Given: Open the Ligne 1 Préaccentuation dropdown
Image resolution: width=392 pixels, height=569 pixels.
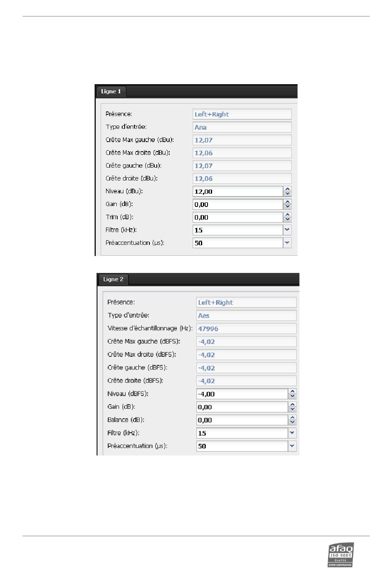Looking at the screenshot, I should [x=287, y=243].
